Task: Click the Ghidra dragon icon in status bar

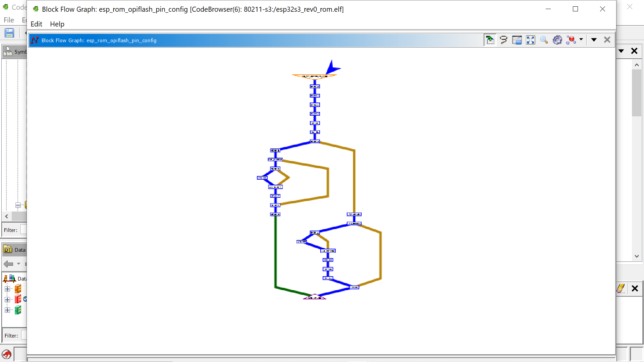Action: tap(6, 354)
